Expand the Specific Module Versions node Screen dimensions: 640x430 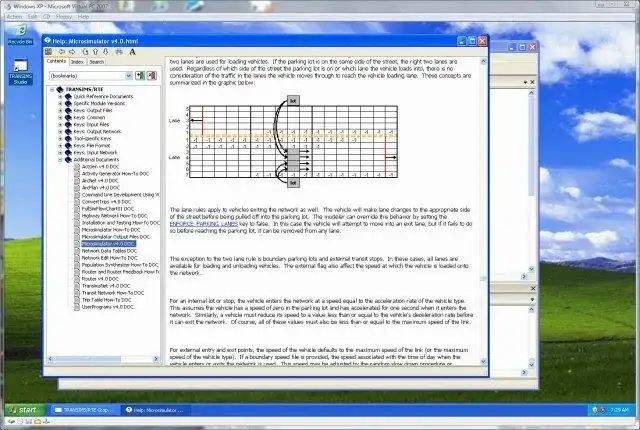(x=60, y=103)
